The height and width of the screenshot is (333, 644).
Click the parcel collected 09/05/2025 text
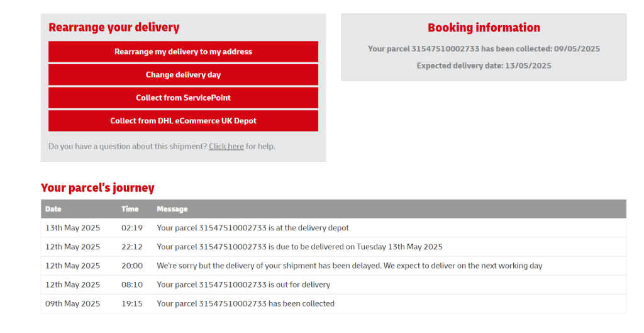point(484,49)
